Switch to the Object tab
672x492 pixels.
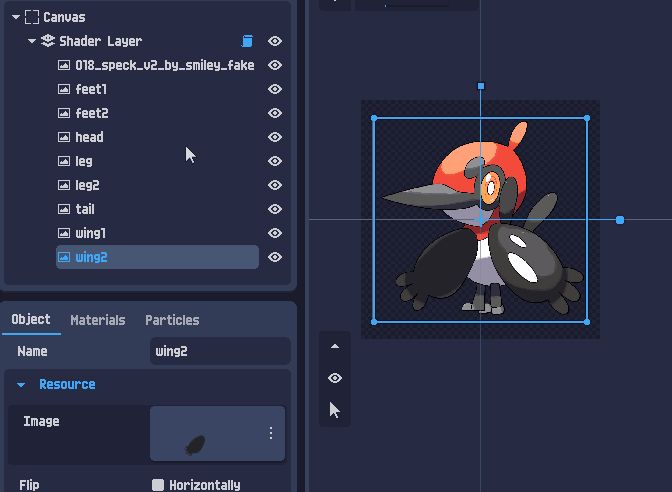coord(31,320)
